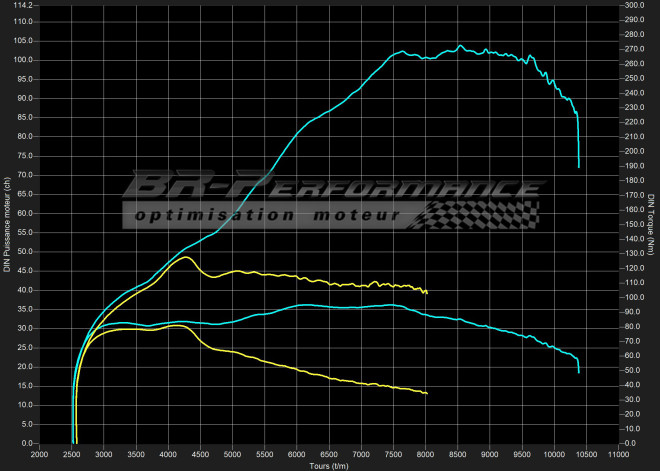Select the 'Tours (t/m)' x-axis label
The width and height of the screenshot is (660, 471).
(x=329, y=465)
